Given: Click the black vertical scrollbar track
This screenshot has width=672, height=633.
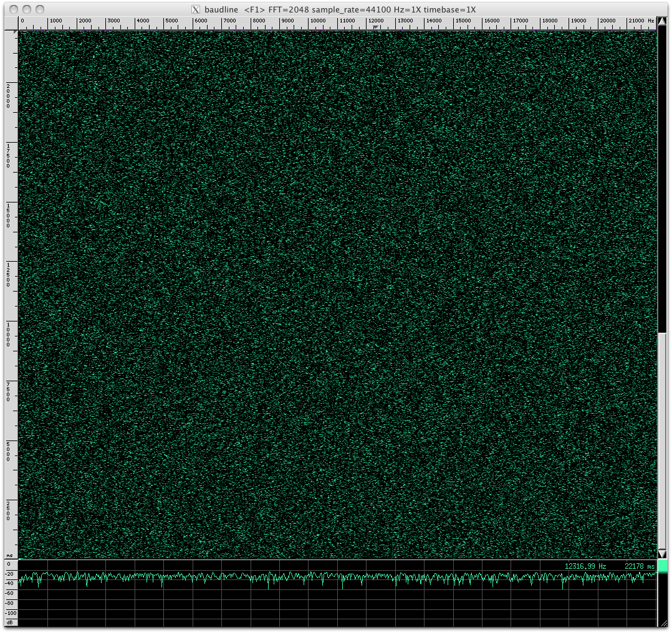Looking at the screenshot, I should [663, 179].
